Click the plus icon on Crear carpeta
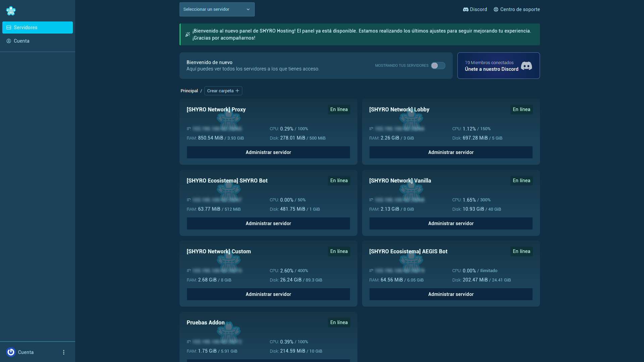 pos(237,91)
